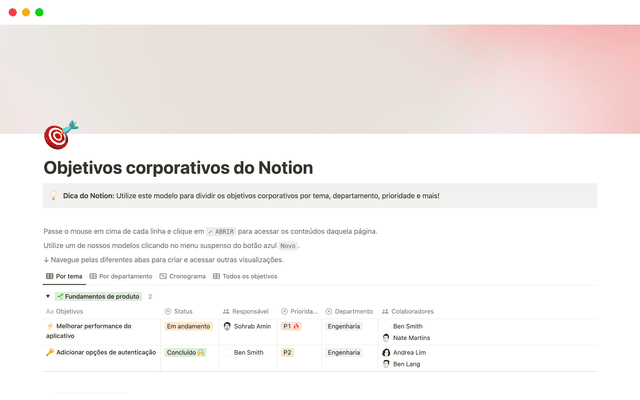Click Ben Lang's avatar icon

click(386, 365)
